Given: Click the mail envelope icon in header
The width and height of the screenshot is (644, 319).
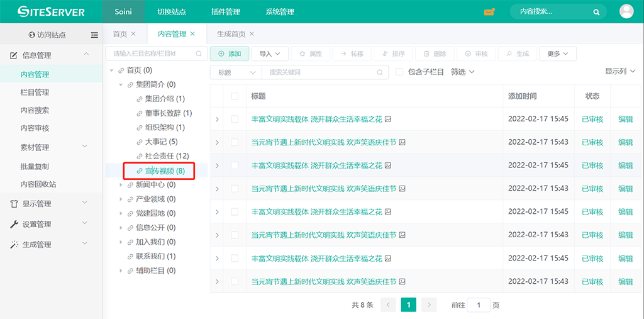Looking at the screenshot, I should pos(489,12).
